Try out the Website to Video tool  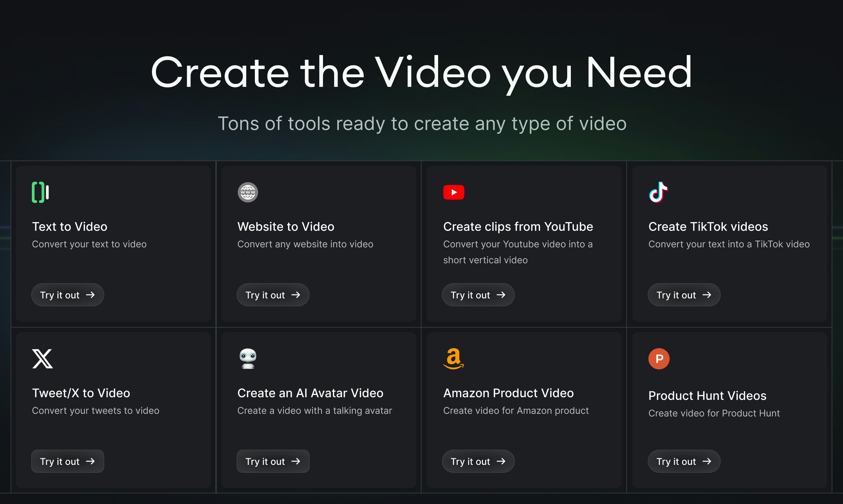(x=273, y=295)
